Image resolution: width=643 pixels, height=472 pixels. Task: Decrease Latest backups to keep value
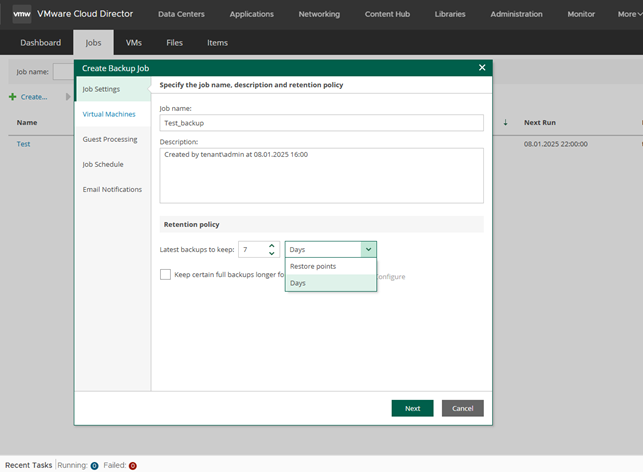click(x=271, y=253)
